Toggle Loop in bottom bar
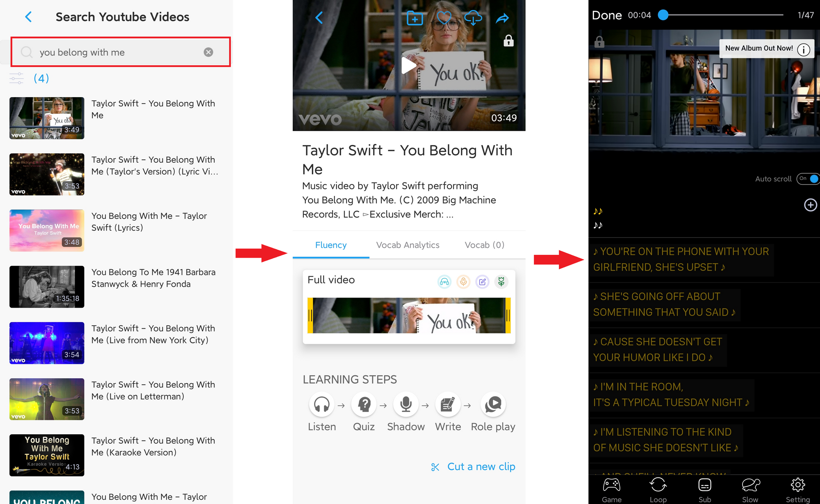Screen dimensions: 820x504 pyautogui.click(x=658, y=490)
